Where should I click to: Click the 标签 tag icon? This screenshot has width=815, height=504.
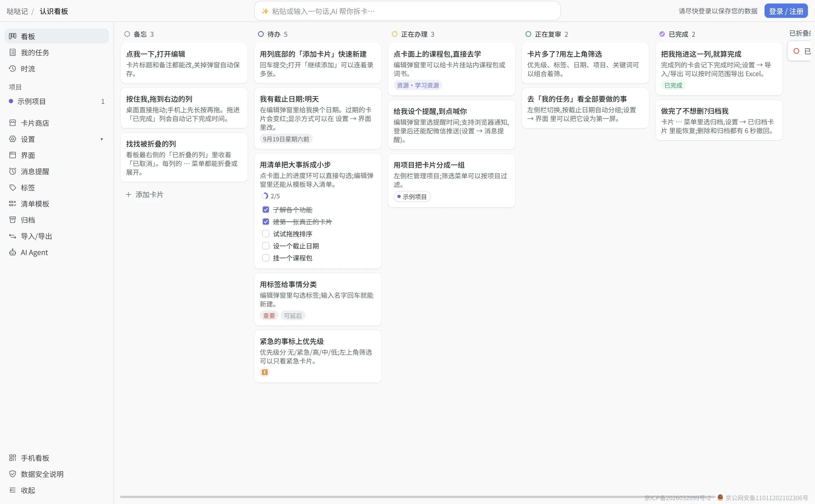(13, 187)
